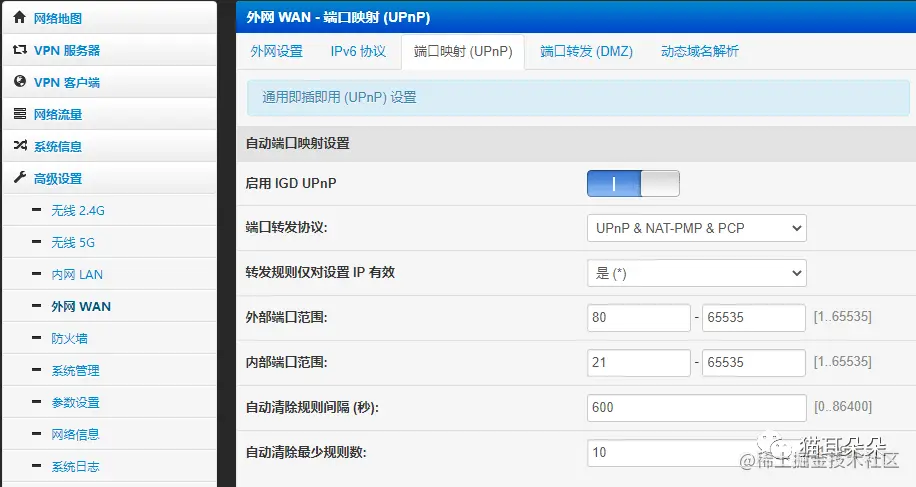Click the 自动清除最少规则数 field showing 10
The image size is (916, 487).
tap(697, 453)
